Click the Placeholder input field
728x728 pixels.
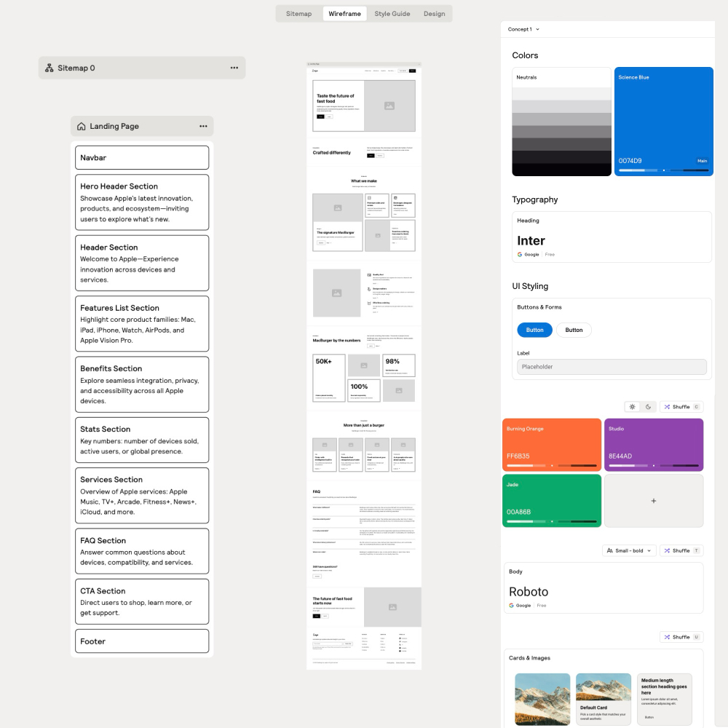[x=612, y=367]
